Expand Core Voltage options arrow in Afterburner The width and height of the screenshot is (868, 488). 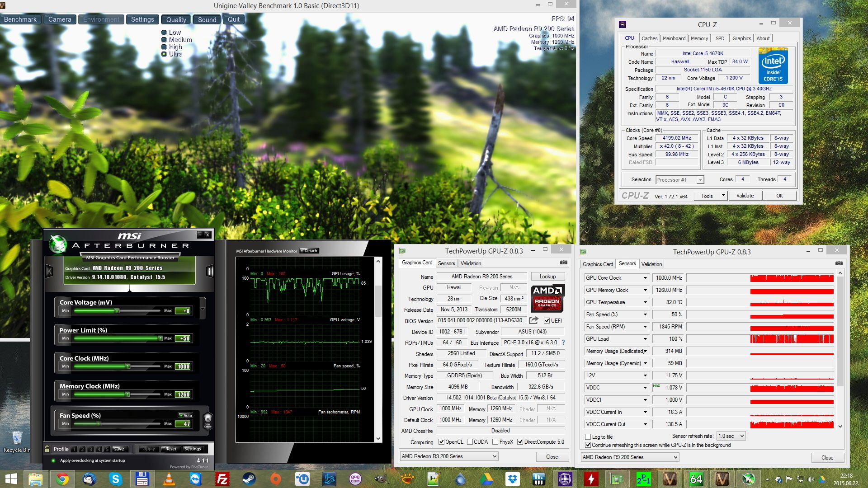[x=203, y=310]
